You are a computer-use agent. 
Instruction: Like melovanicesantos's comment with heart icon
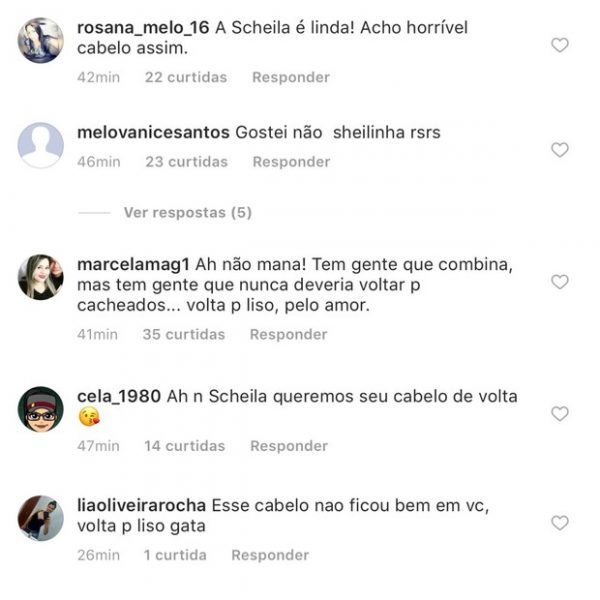(x=559, y=150)
